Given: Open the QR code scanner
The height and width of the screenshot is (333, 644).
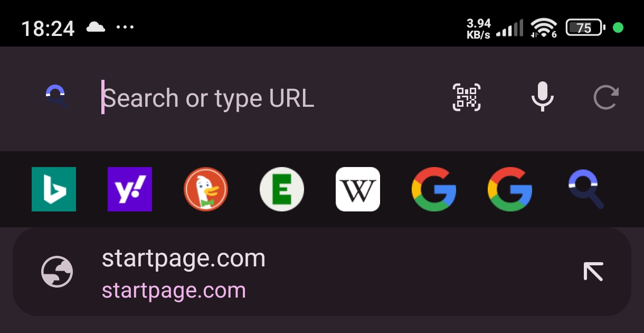Looking at the screenshot, I should [x=467, y=97].
